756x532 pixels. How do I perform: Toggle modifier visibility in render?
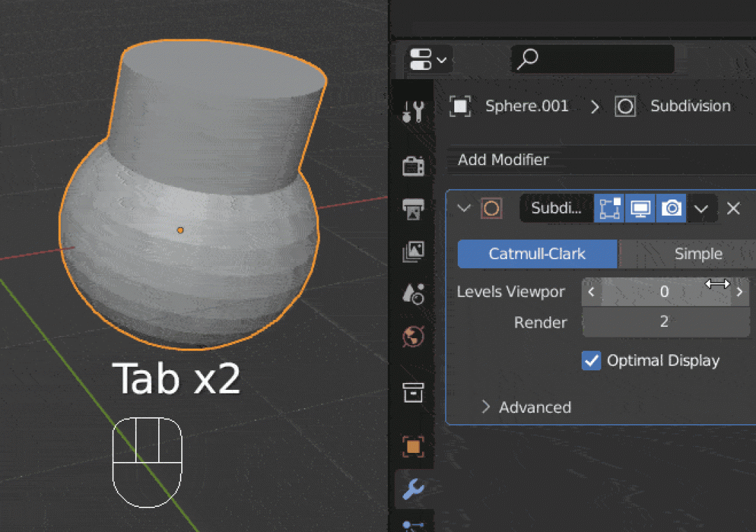(671, 209)
